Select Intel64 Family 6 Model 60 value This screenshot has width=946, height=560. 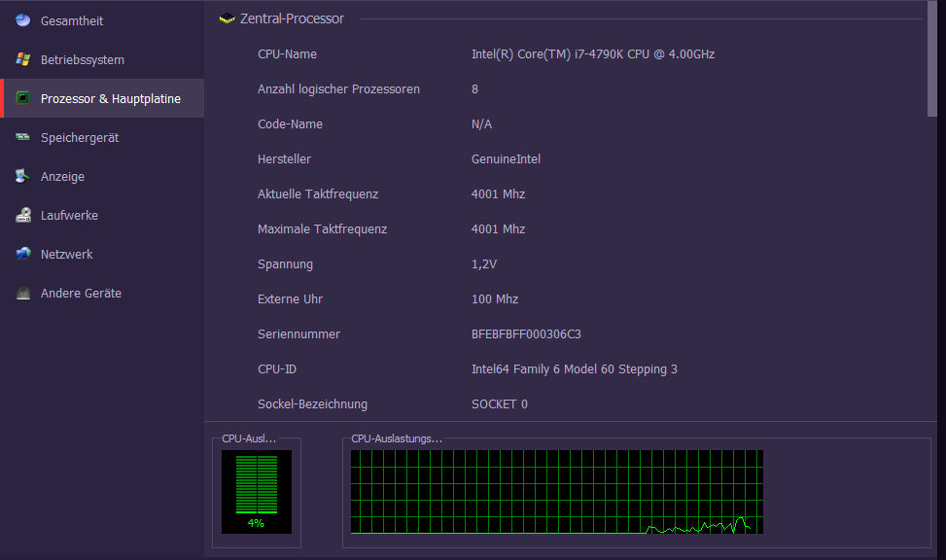575,369
